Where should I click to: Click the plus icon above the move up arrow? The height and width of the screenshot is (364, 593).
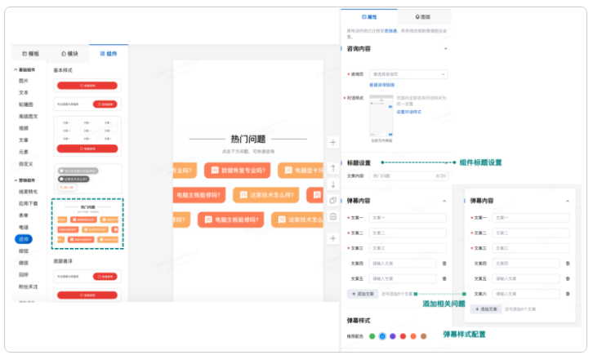click(x=333, y=142)
